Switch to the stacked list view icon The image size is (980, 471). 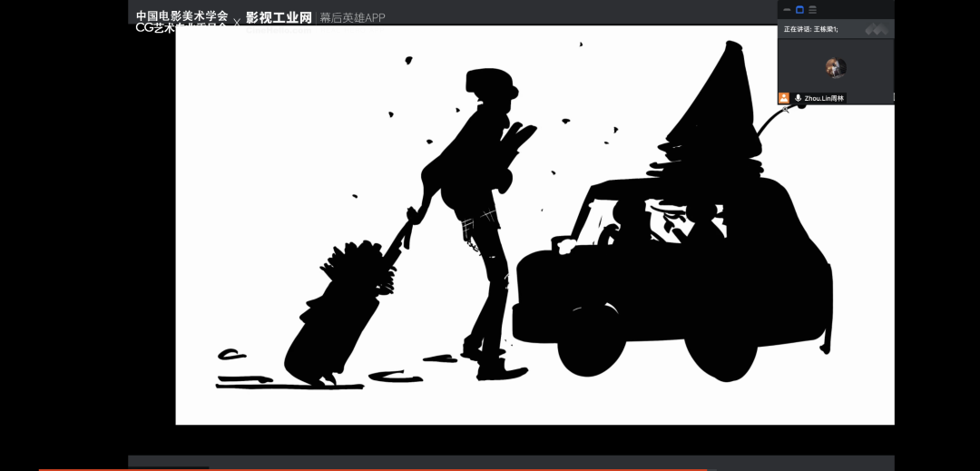click(812, 9)
